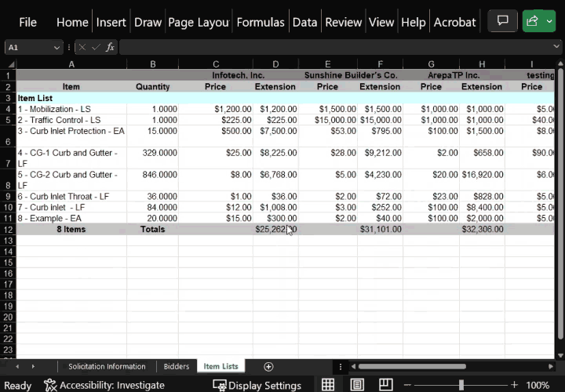The width and height of the screenshot is (565, 392).
Task: Click the zoom out minus icon
Action: coord(407,385)
